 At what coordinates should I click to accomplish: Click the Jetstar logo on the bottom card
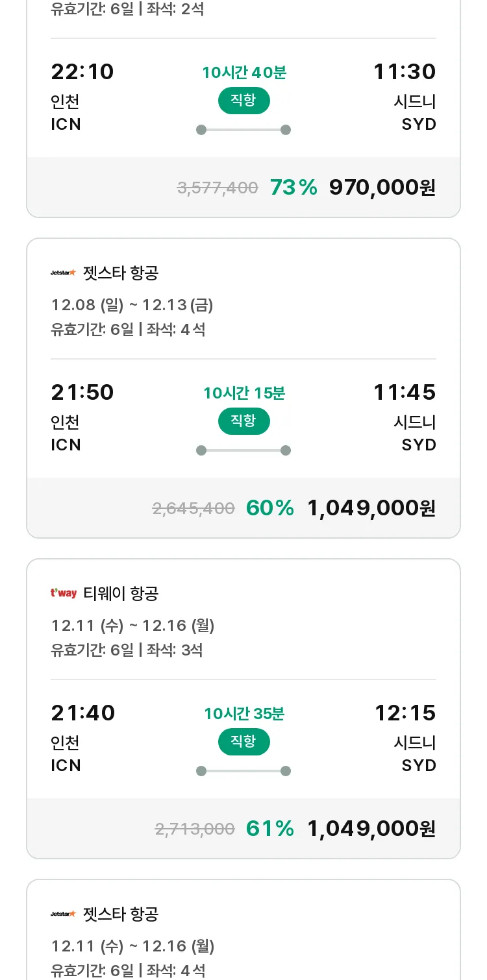tap(64, 914)
